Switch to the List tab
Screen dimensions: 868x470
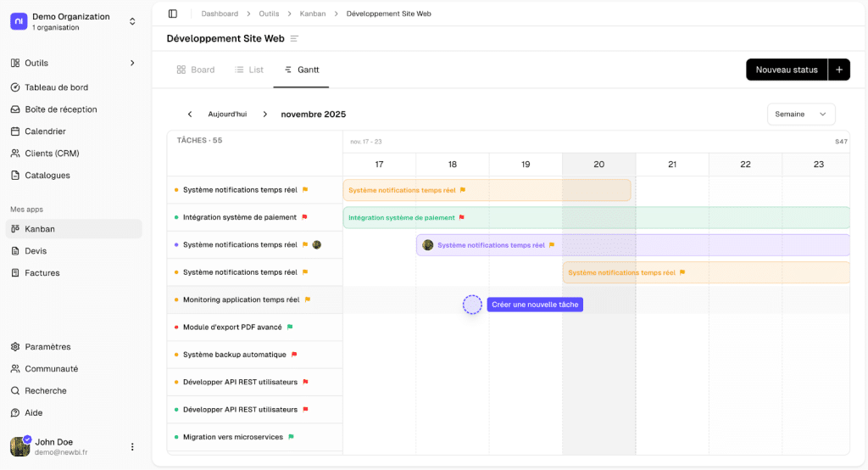(249, 70)
